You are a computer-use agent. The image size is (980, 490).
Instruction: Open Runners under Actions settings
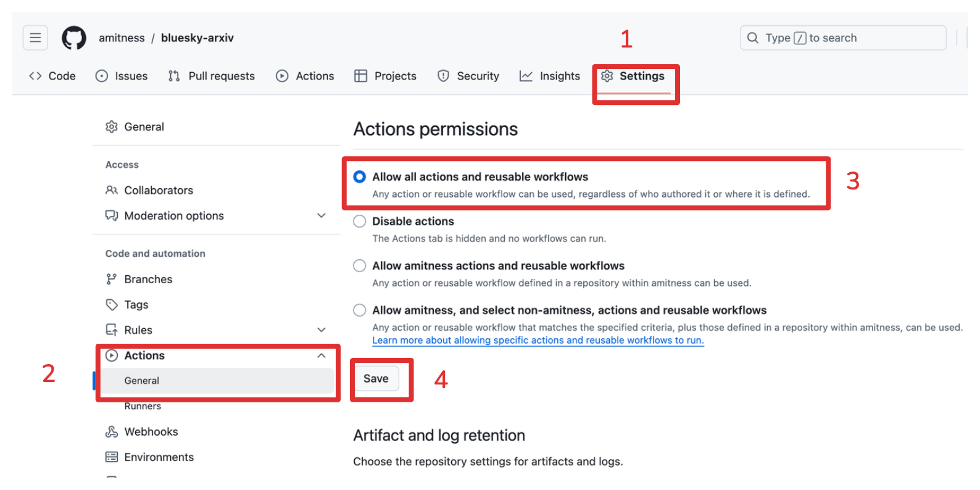point(143,406)
